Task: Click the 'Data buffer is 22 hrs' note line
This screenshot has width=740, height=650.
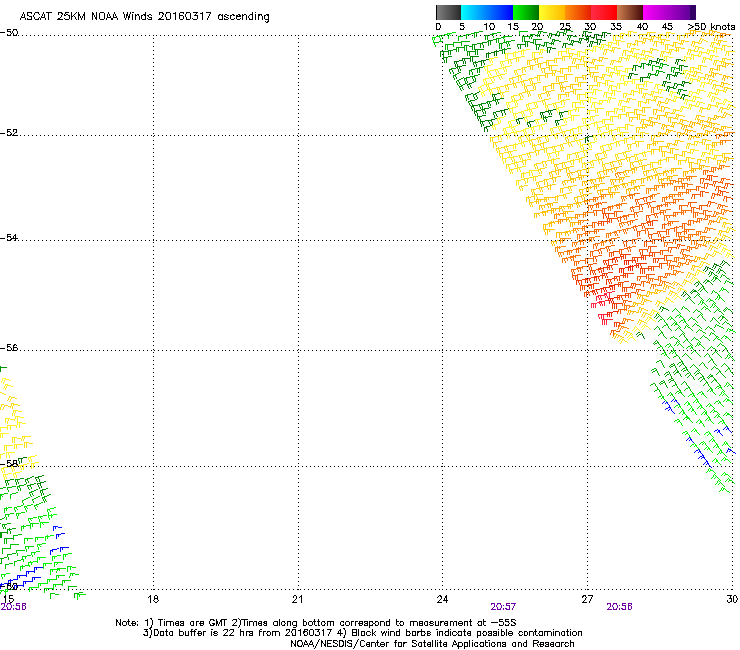Action: point(362,633)
